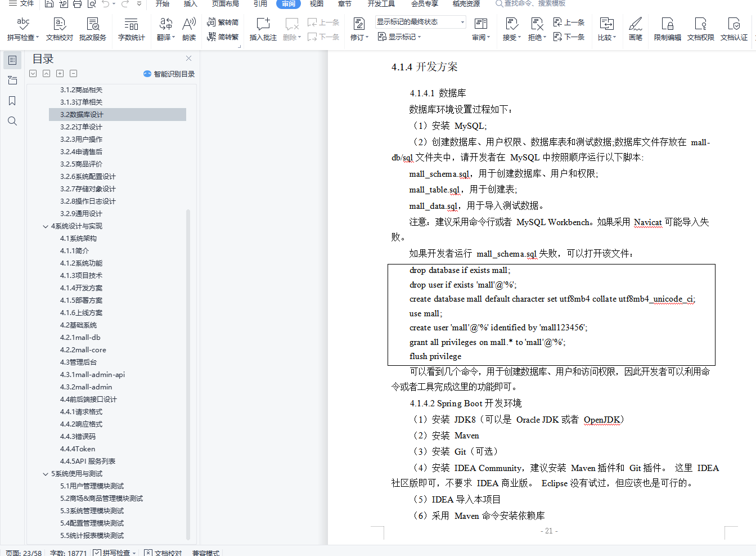Convert text with 繁转简
The height and width of the screenshot is (556, 756).
click(x=223, y=23)
